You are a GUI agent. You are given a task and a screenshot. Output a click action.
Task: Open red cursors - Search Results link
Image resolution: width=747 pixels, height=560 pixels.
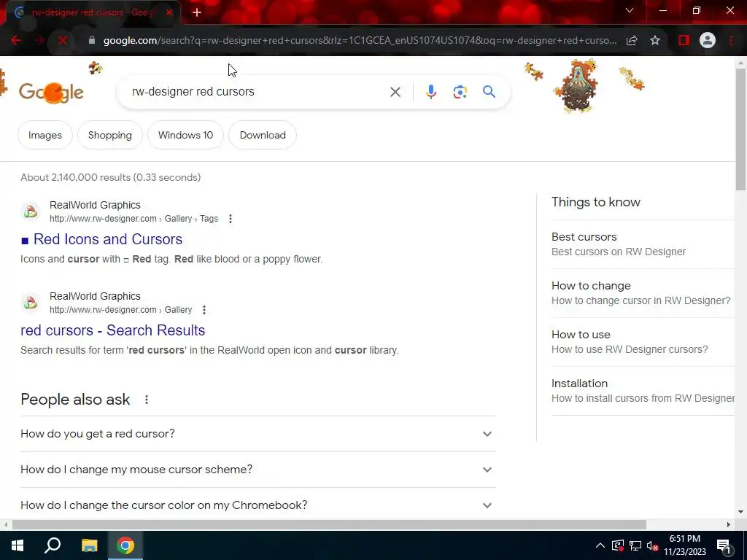tap(113, 330)
